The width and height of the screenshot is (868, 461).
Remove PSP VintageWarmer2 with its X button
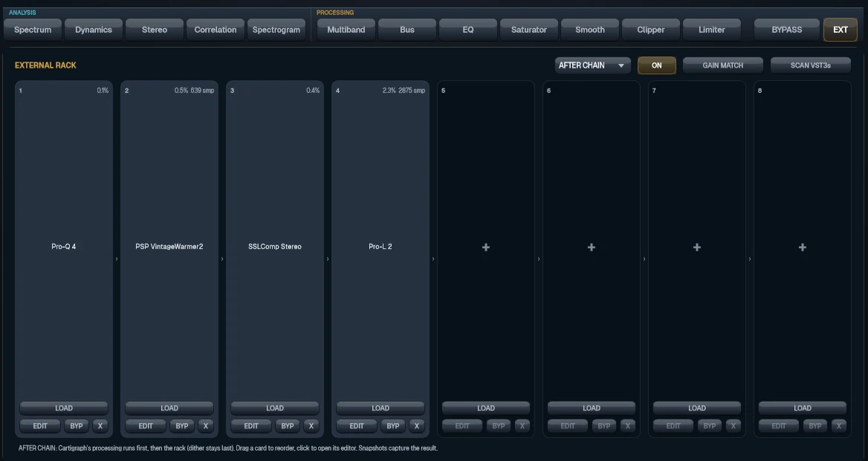[205, 426]
